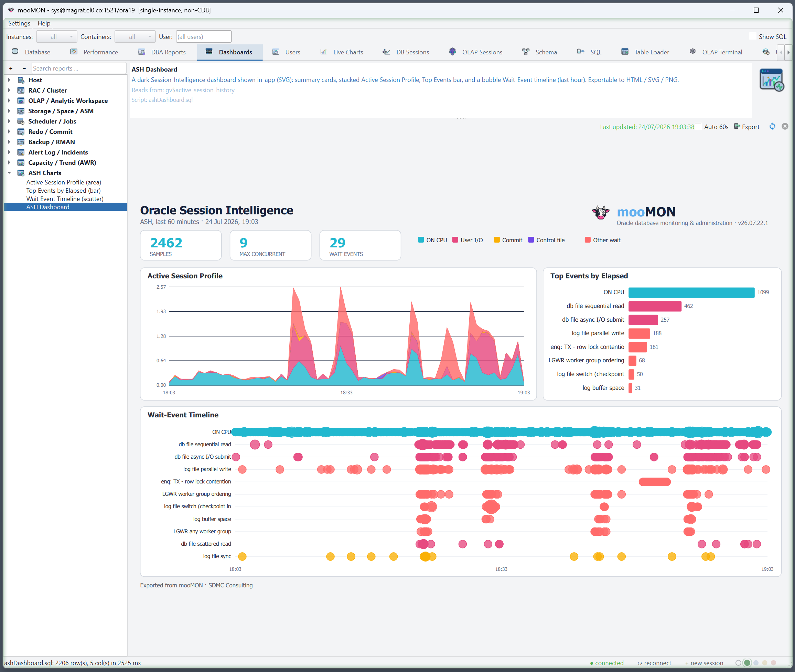The image size is (795, 672).
Task: Click the RAC / Cluster folder icon
Action: click(21, 90)
